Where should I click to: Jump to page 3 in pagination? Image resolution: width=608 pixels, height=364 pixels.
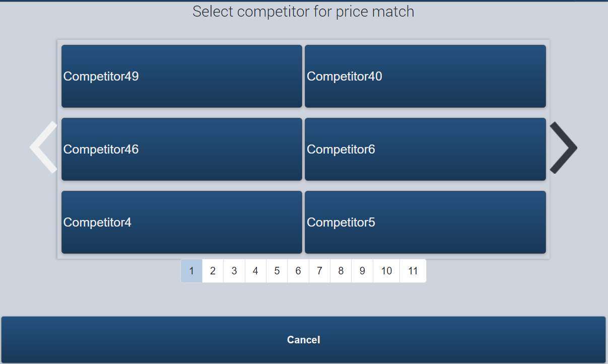tap(234, 271)
